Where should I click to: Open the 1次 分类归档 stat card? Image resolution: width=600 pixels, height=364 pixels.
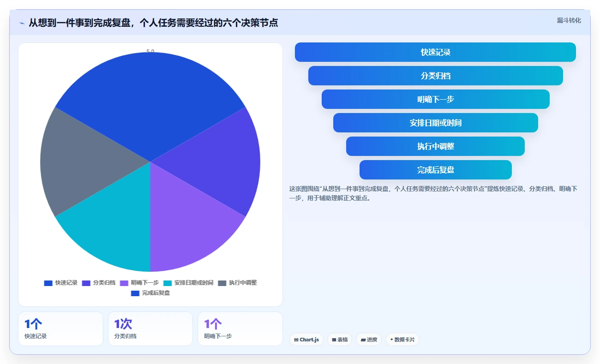pyautogui.click(x=150, y=328)
